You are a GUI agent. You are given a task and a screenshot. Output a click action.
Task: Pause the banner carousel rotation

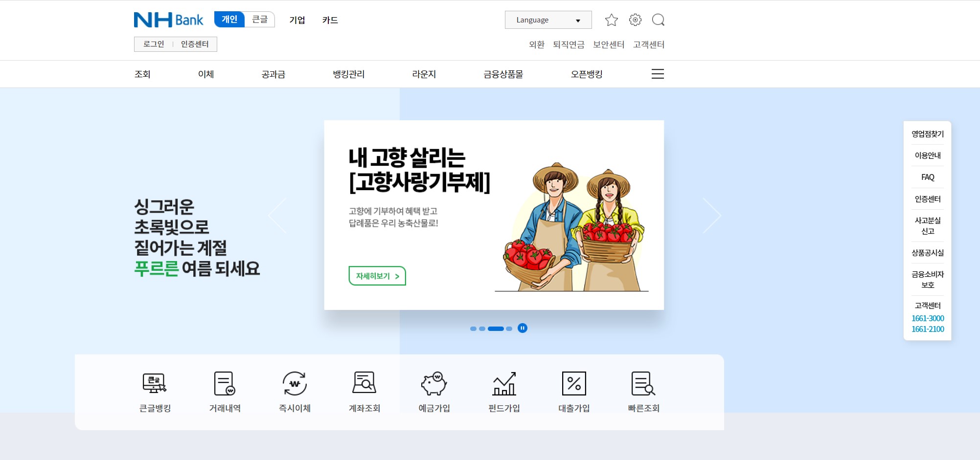tap(522, 328)
